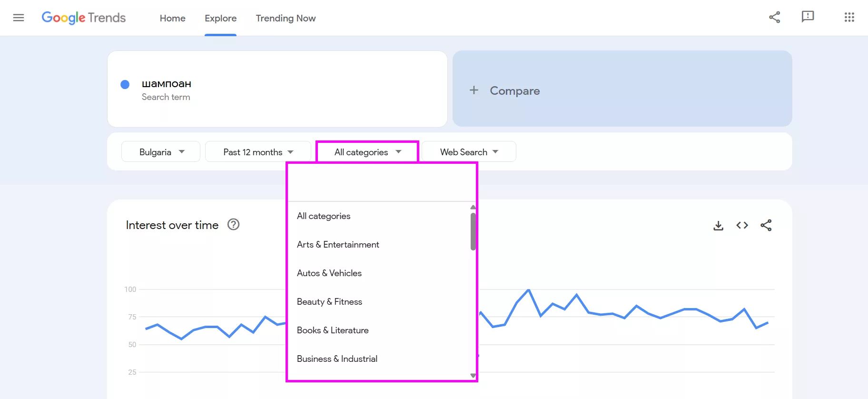Choose Arts & Entertainment from list
Image resolution: width=868 pixels, height=399 pixels.
pyautogui.click(x=338, y=245)
